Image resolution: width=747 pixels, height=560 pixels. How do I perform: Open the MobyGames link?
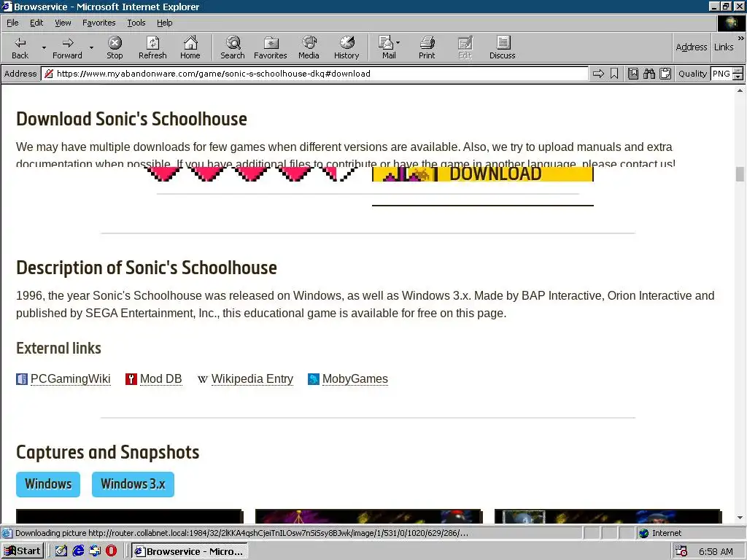[355, 378]
